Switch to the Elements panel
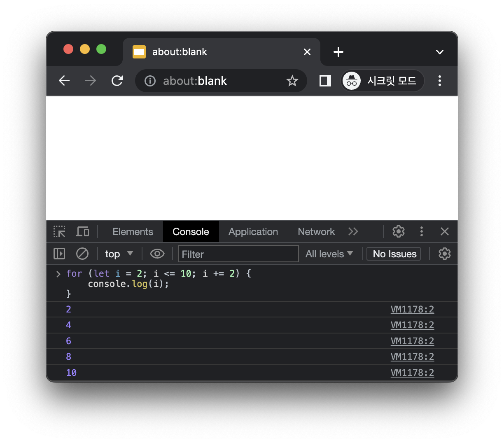504x443 pixels. point(133,232)
